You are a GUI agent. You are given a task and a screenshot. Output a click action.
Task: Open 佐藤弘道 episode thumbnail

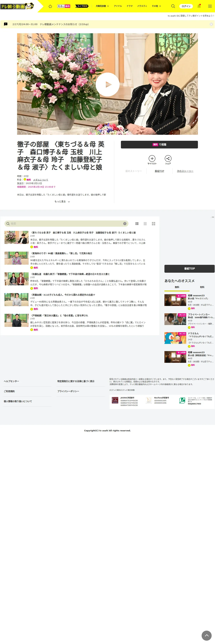click(x=17, y=279)
